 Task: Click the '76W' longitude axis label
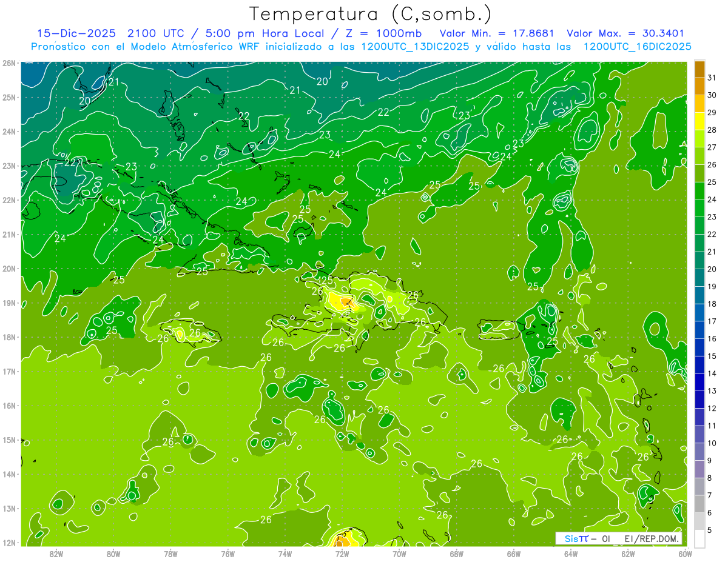[228, 554]
